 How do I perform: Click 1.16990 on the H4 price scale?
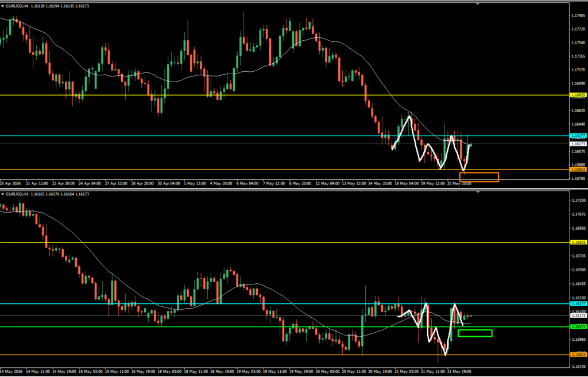coord(578,83)
